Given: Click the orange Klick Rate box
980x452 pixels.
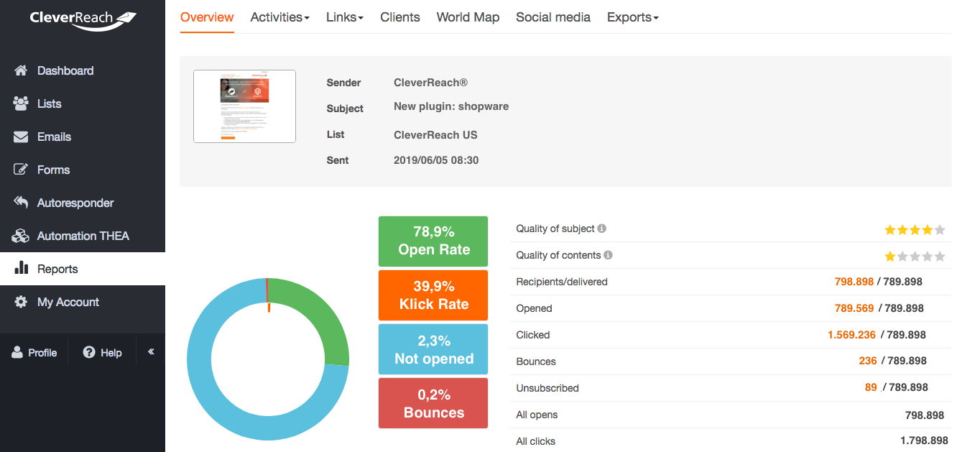Looking at the screenshot, I should pyautogui.click(x=433, y=295).
